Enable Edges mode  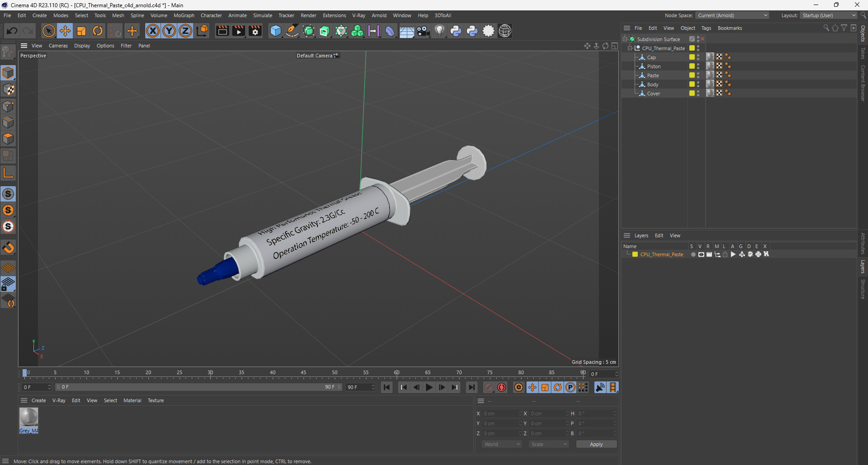pos(8,122)
